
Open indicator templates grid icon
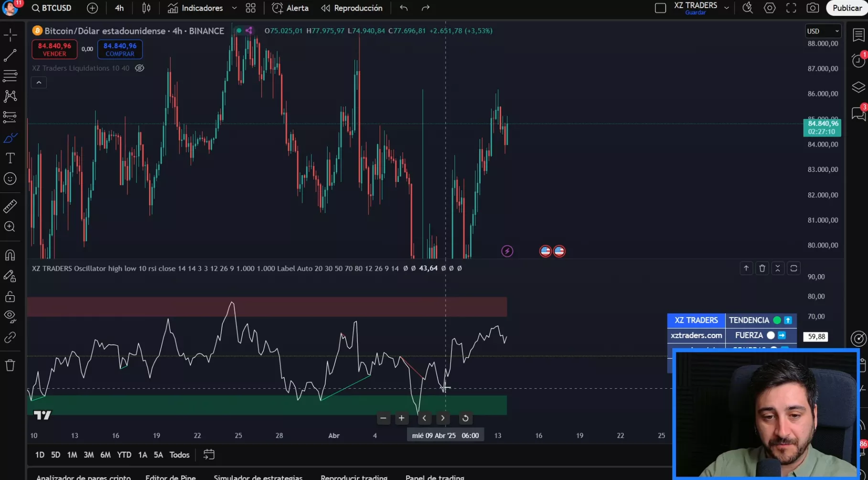251,8
